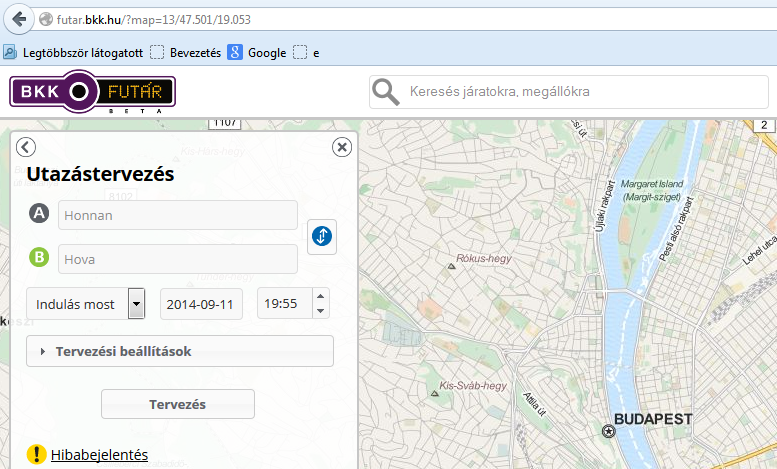Click the green B destination marker
The height and width of the screenshot is (469, 777).
tap(39, 257)
